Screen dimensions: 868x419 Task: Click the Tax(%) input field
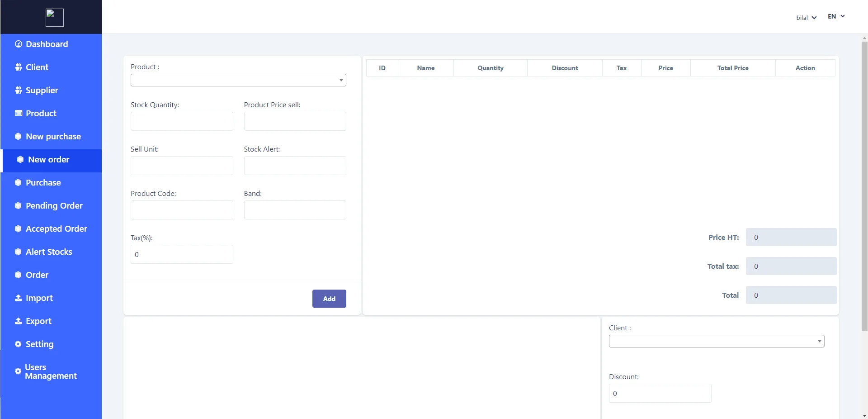tap(182, 254)
